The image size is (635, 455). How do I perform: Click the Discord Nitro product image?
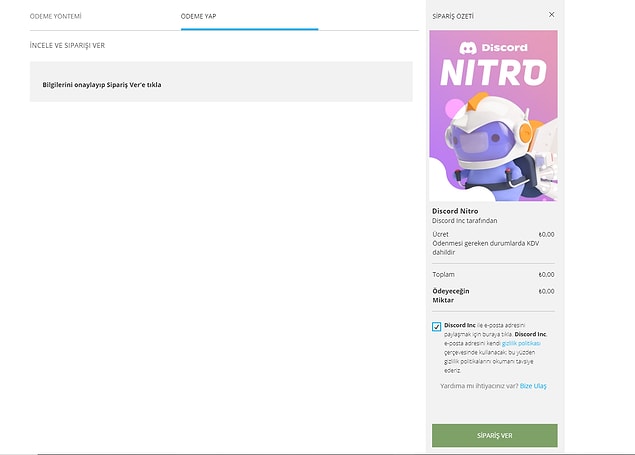[493, 116]
